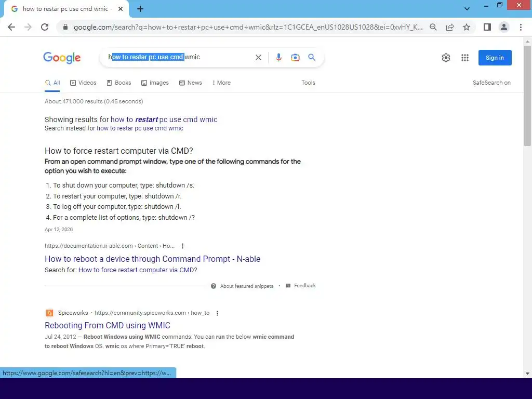Click the Sign in button

(495, 58)
